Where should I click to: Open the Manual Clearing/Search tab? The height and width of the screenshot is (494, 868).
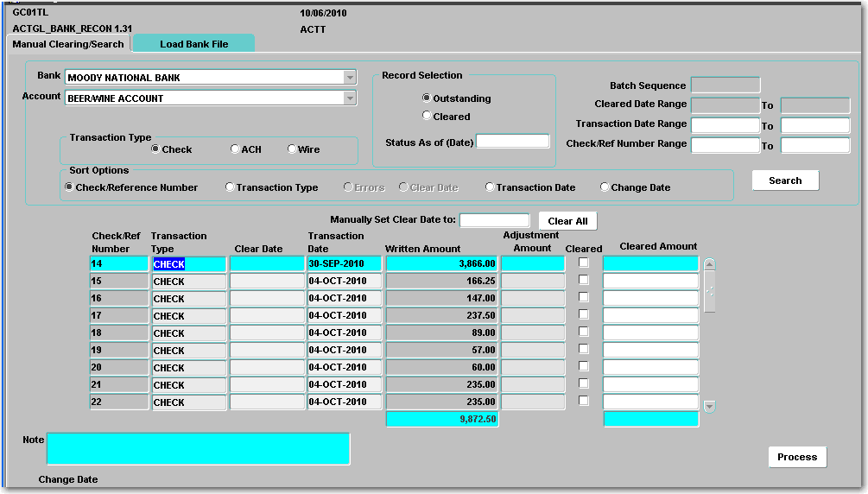pyautogui.click(x=68, y=44)
